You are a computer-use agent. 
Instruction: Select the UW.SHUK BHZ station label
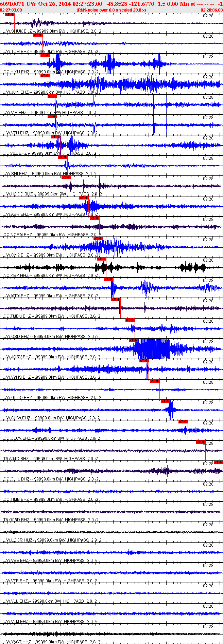click(18, 31)
